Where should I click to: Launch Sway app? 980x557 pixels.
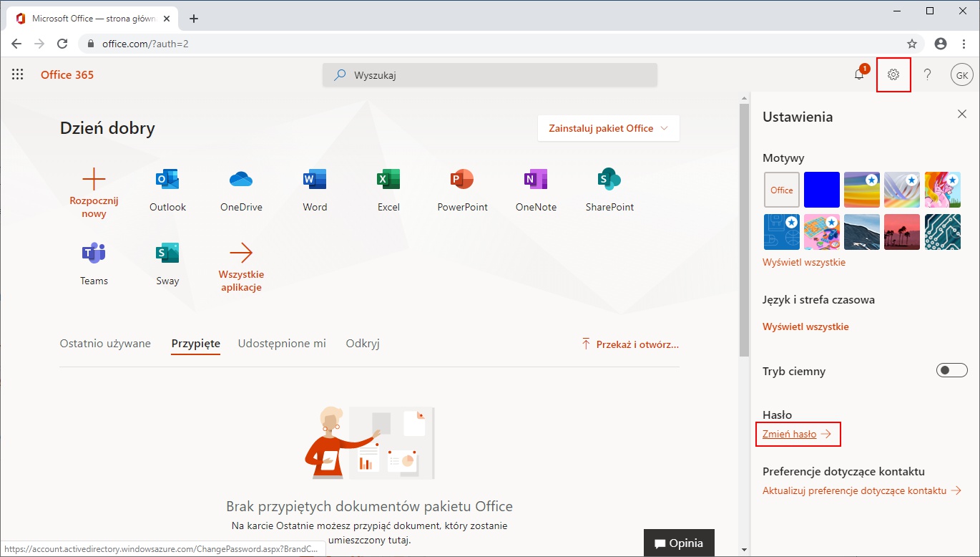coord(167,264)
